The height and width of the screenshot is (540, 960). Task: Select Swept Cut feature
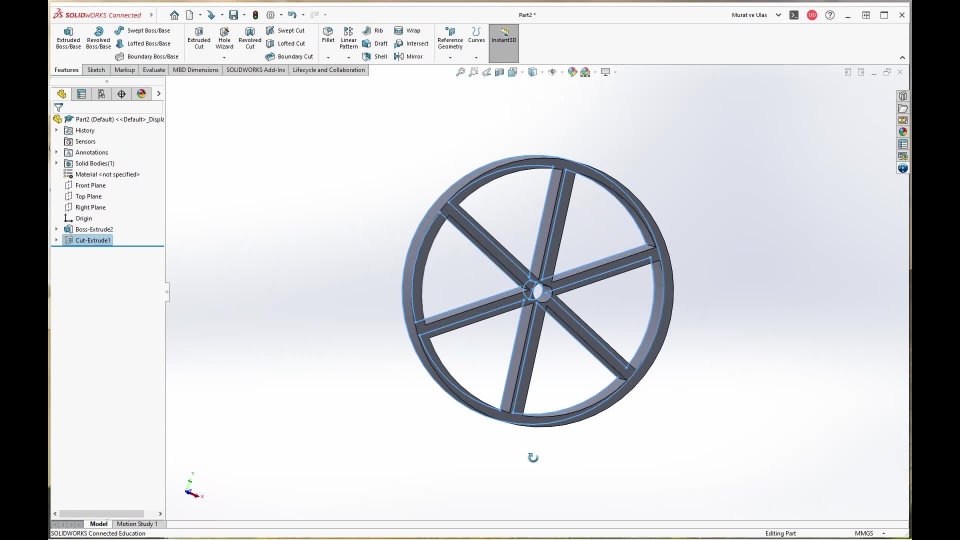click(285, 31)
